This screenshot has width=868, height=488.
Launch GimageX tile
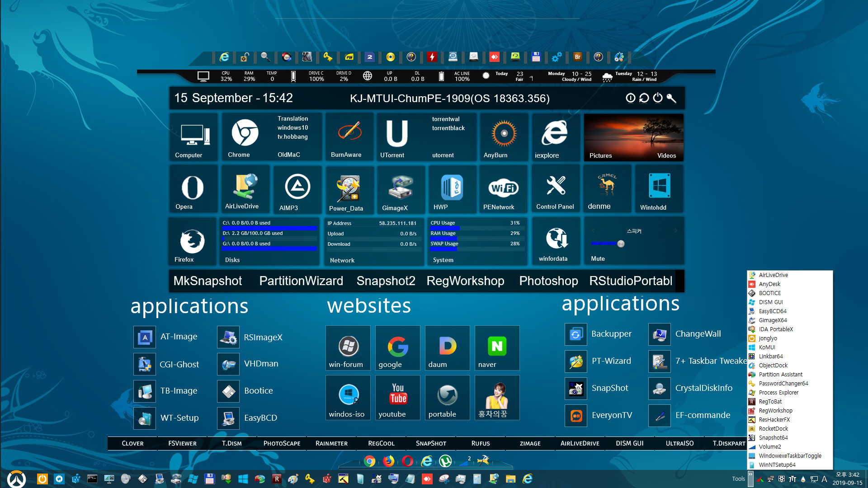tap(401, 189)
